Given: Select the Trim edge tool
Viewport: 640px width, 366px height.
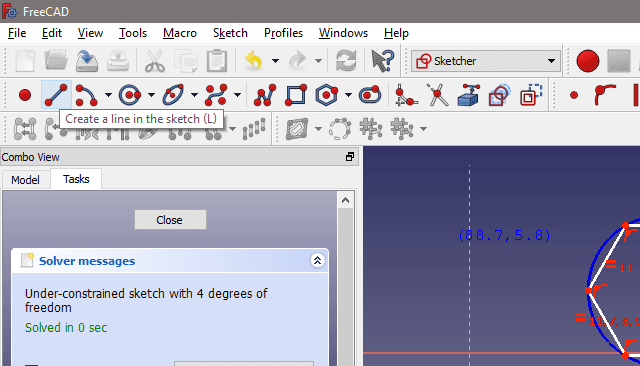Looking at the screenshot, I should (x=437, y=95).
